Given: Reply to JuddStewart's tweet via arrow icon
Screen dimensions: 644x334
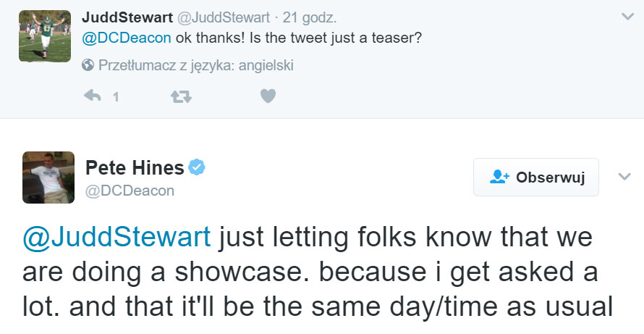Looking at the screenshot, I should tap(92, 96).
